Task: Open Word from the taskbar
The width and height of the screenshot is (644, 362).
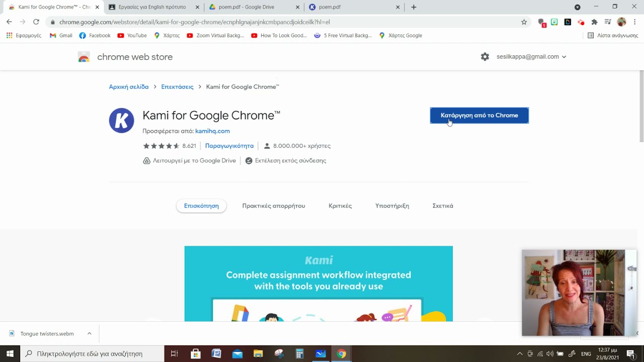Action: [216, 353]
